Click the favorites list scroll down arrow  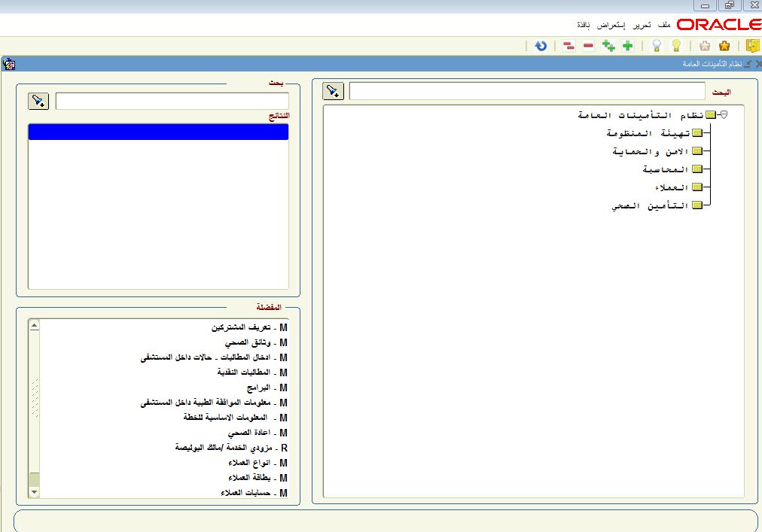click(x=34, y=492)
